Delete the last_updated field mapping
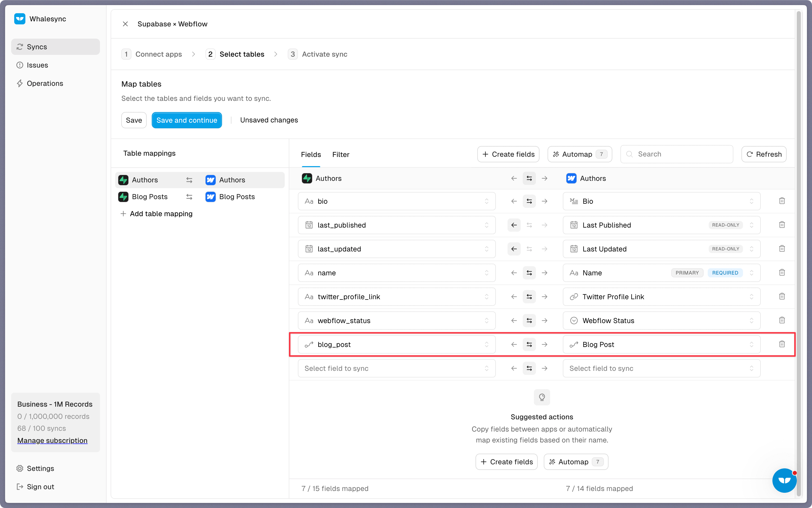Image resolution: width=812 pixels, height=508 pixels. pos(782,249)
